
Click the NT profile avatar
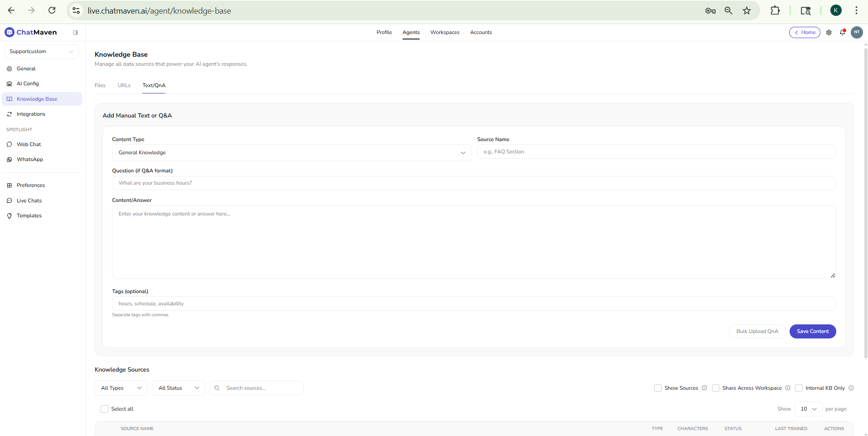[x=857, y=32]
